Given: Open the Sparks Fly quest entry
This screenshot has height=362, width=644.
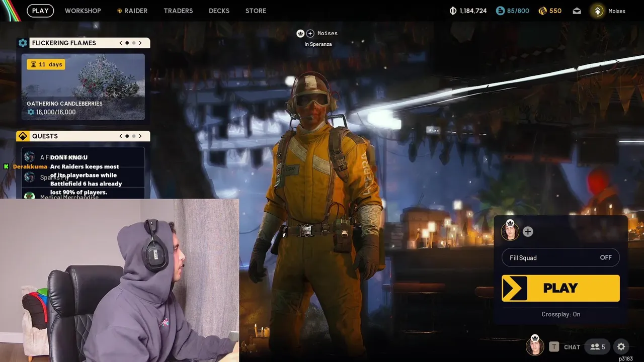Looking at the screenshot, I should [x=83, y=177].
